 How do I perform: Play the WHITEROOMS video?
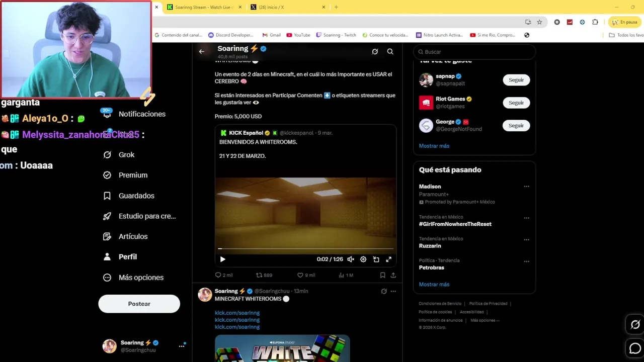[x=222, y=259]
